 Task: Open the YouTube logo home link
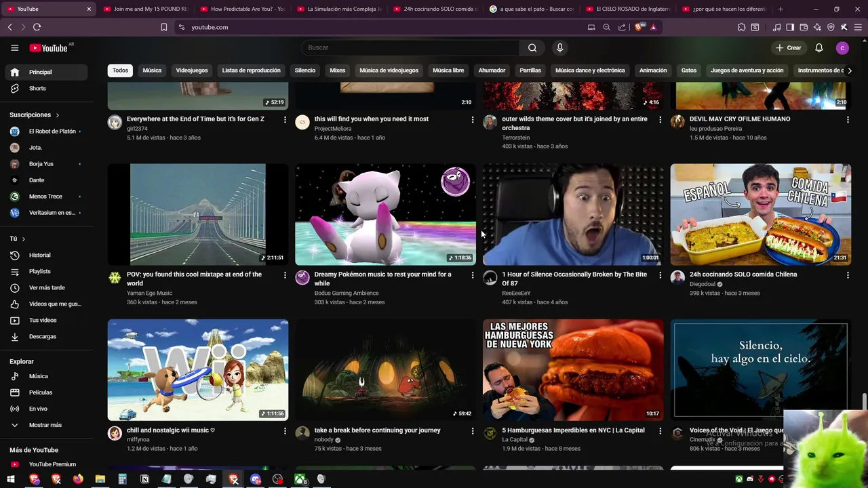click(48, 48)
